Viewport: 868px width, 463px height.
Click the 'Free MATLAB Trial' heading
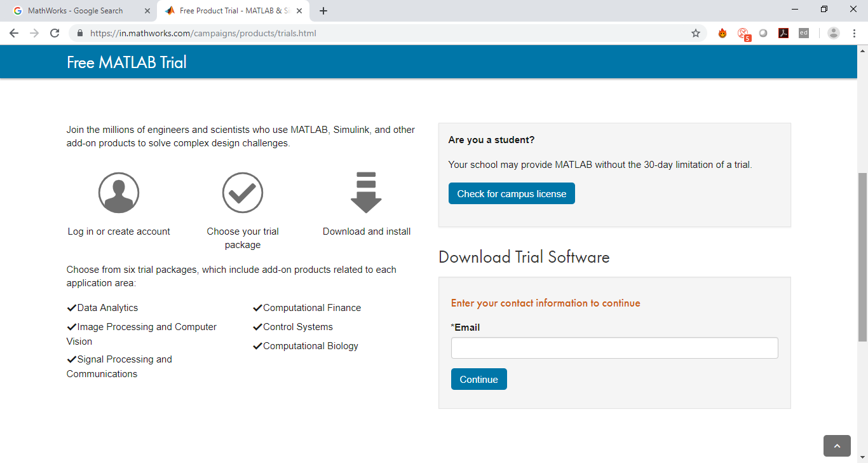(x=126, y=62)
